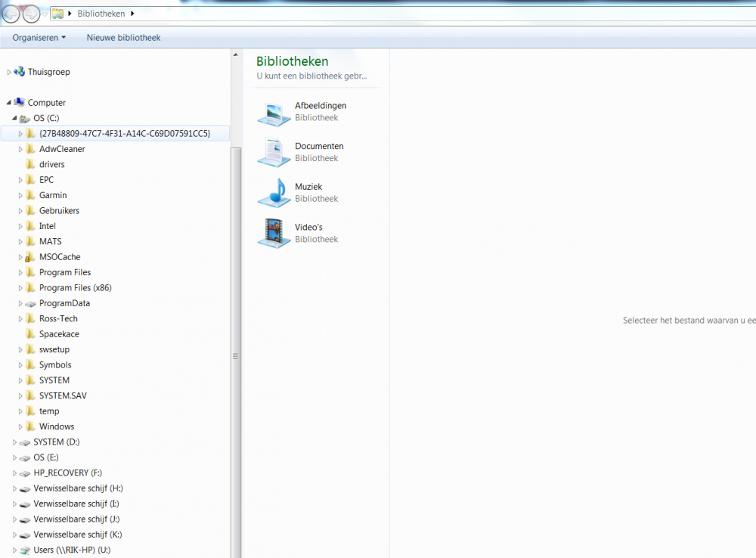Click the locked MSOCache folder icon
Image resolution: width=756 pixels, height=558 pixels.
click(30, 257)
